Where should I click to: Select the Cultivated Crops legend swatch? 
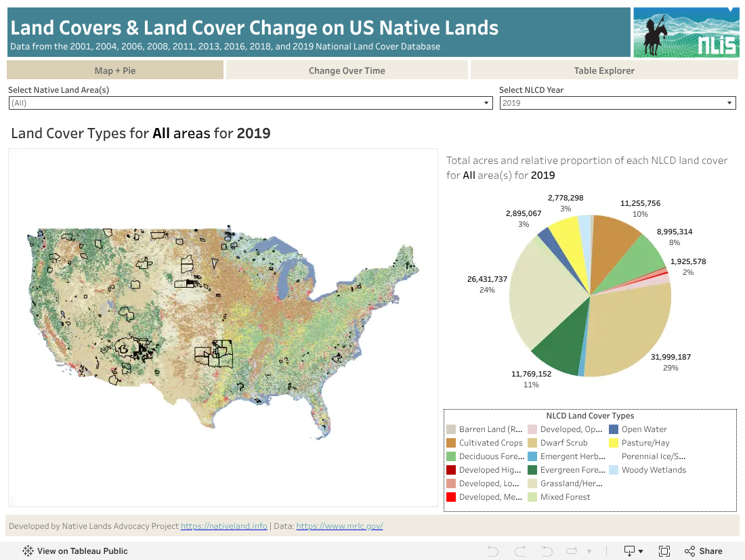coord(451,443)
